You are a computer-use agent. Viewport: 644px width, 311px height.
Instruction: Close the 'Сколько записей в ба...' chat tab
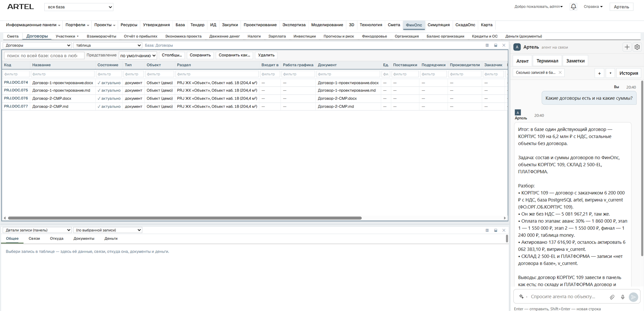click(x=560, y=73)
